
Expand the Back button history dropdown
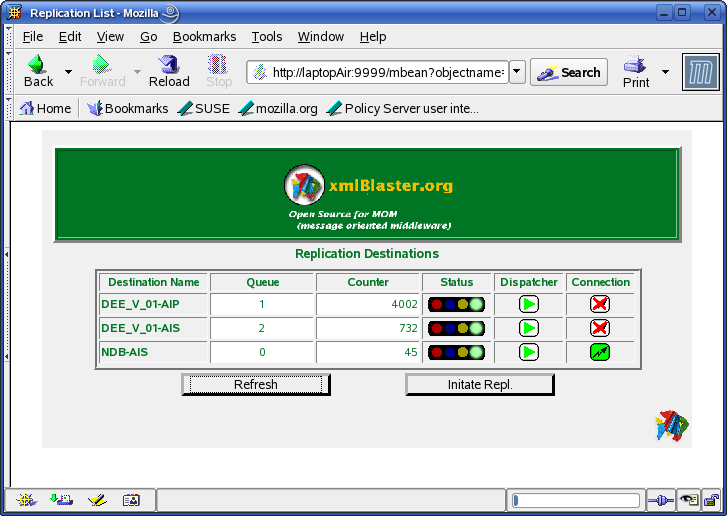[x=68, y=71]
